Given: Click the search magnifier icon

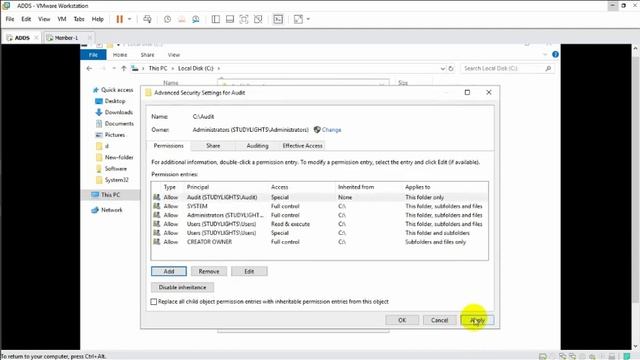Looking at the screenshot, I should (x=548, y=68).
